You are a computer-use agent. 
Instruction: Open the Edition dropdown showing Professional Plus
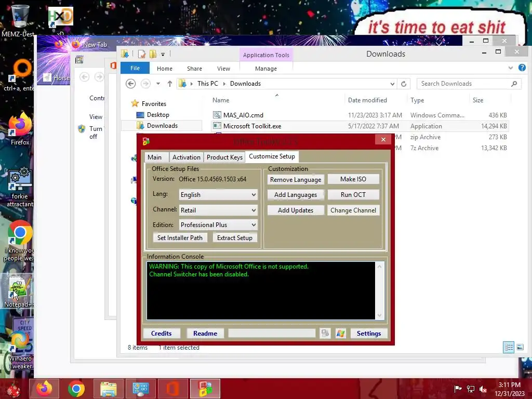pyautogui.click(x=218, y=224)
